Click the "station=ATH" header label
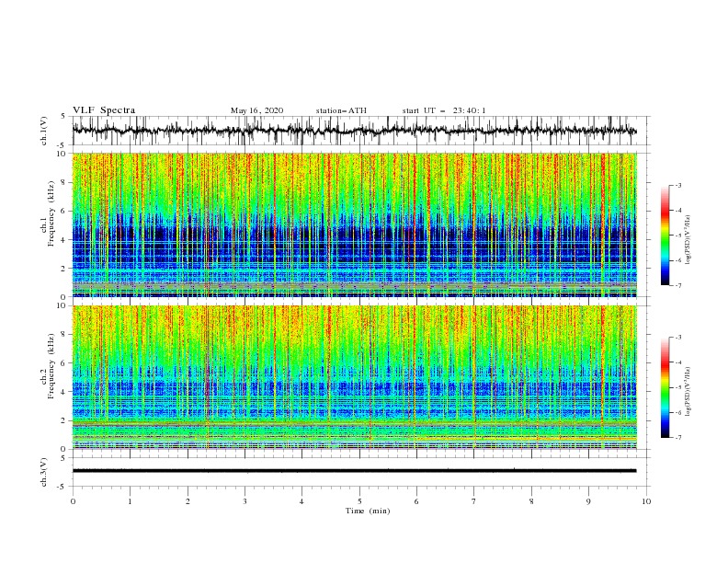The height and width of the screenshot is (563, 728). click(x=341, y=110)
